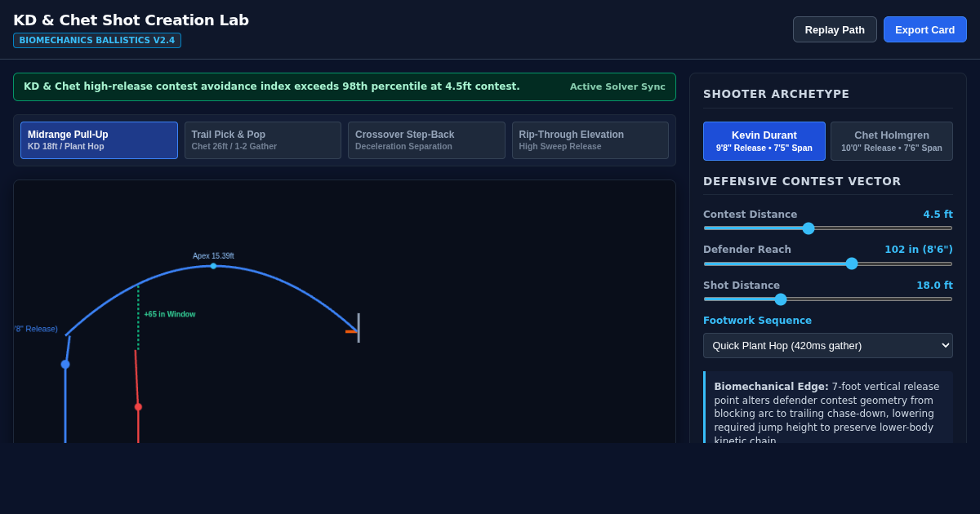Click the Active Solver Sync status
The image size is (980, 514).
pyautogui.click(x=617, y=87)
